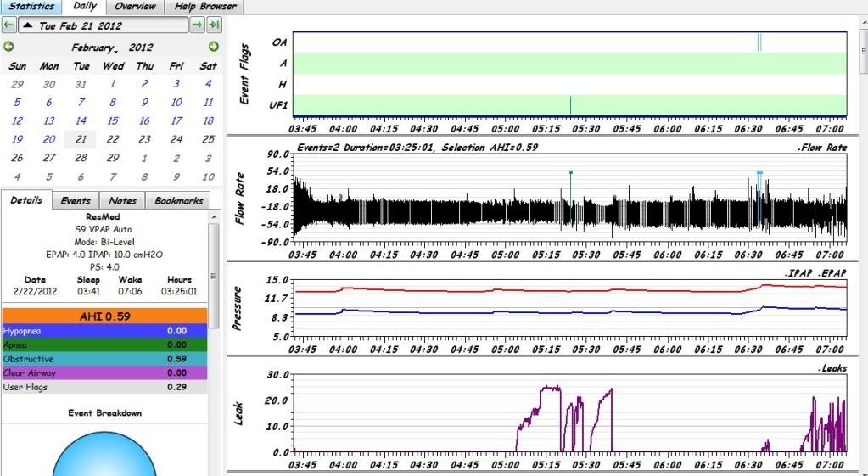
Task: Click the Hours value 03:25:01
Action: 179,291
